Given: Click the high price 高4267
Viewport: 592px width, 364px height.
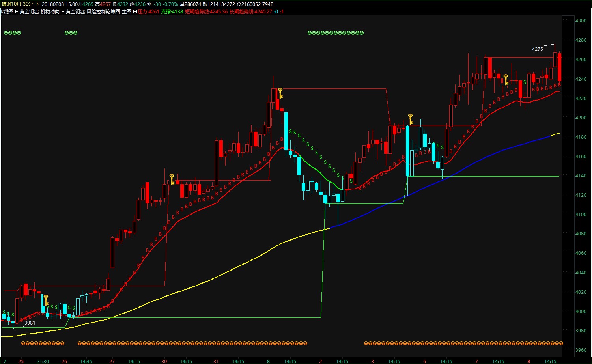Looking at the screenshot, I should pyautogui.click(x=103, y=4).
